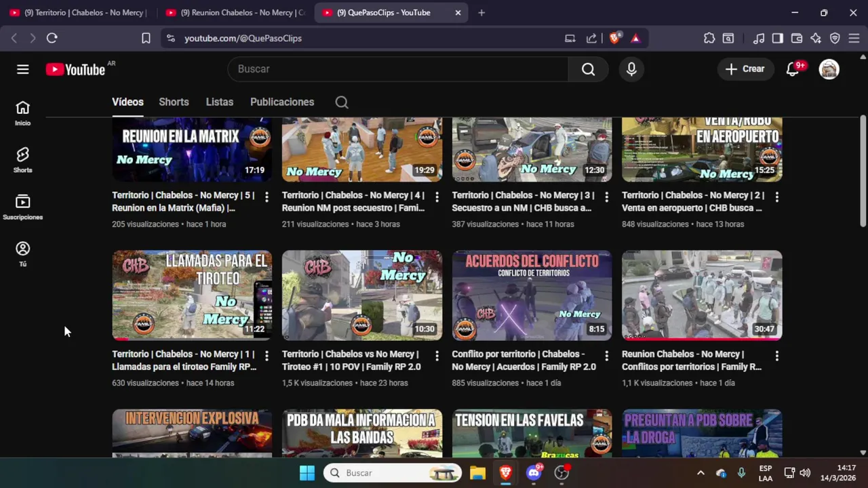This screenshot has width=868, height=488.
Task: Open Brave main menu
Action: coord(854,39)
